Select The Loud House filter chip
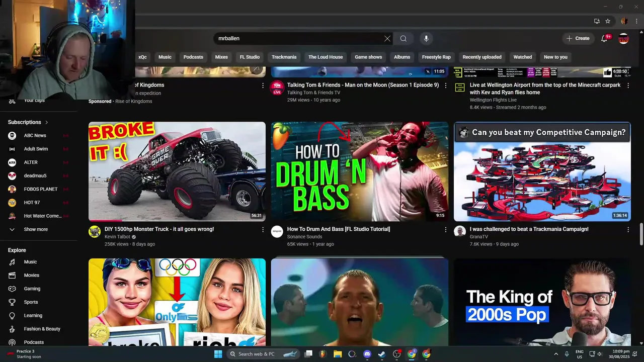 [326, 57]
